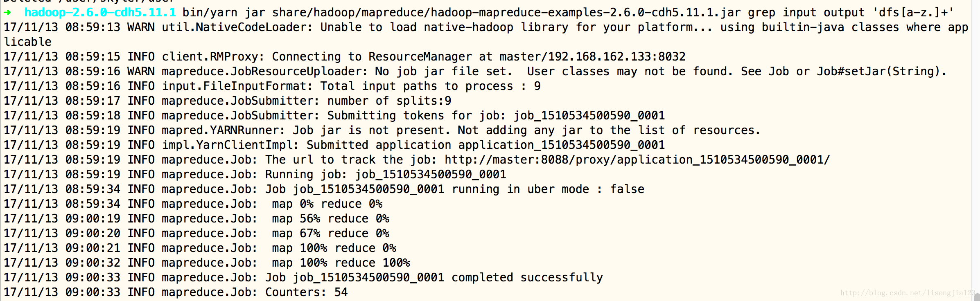The image size is (980, 301).
Task: Click the hadoop-2.6.0-cdh5.11.1 directory name in prompt
Action: 100,13
